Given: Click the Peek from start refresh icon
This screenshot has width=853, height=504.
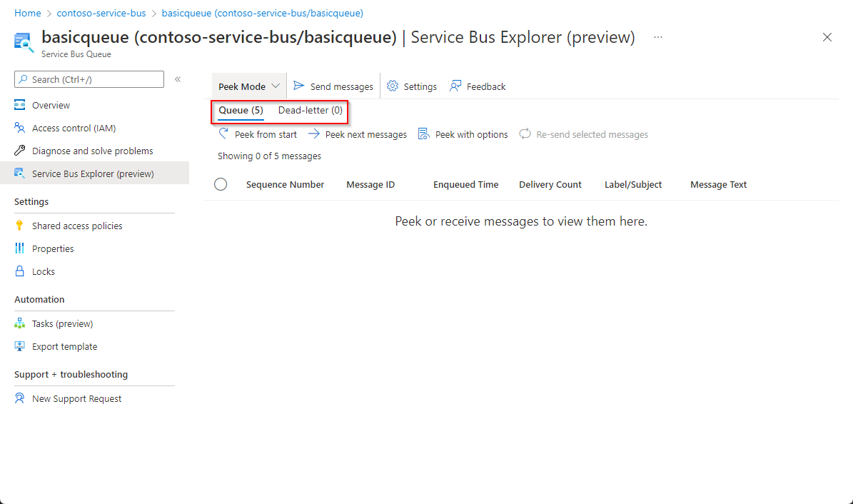Looking at the screenshot, I should (223, 133).
